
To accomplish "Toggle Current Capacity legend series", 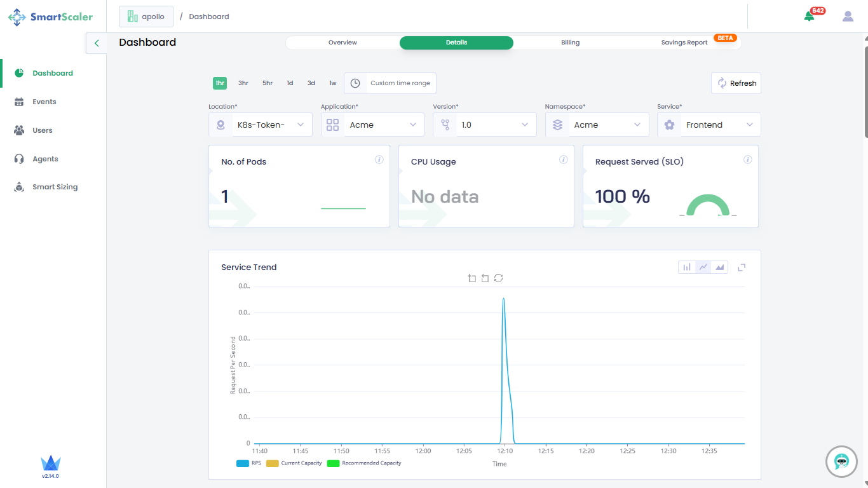I will tap(294, 463).
